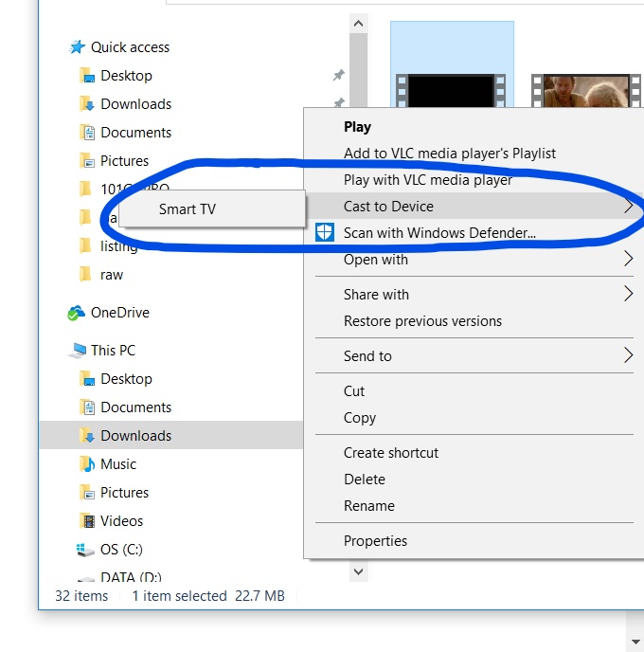Expand the Open with submenu arrow
This screenshot has height=652, width=644.
pos(628,259)
